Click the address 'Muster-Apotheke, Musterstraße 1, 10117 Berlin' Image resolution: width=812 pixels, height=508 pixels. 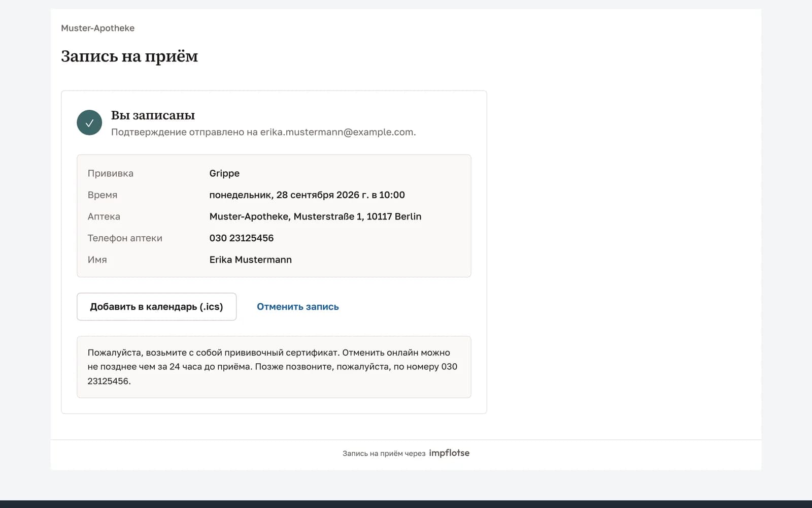(315, 216)
